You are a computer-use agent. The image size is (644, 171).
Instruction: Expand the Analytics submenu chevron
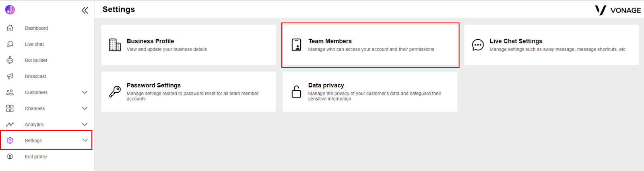pos(85,124)
